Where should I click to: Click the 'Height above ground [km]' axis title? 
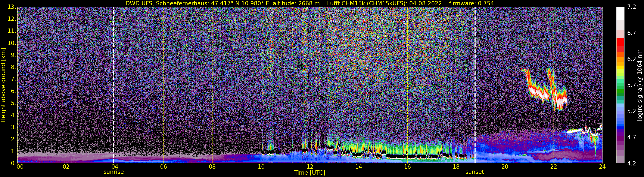(3, 85)
